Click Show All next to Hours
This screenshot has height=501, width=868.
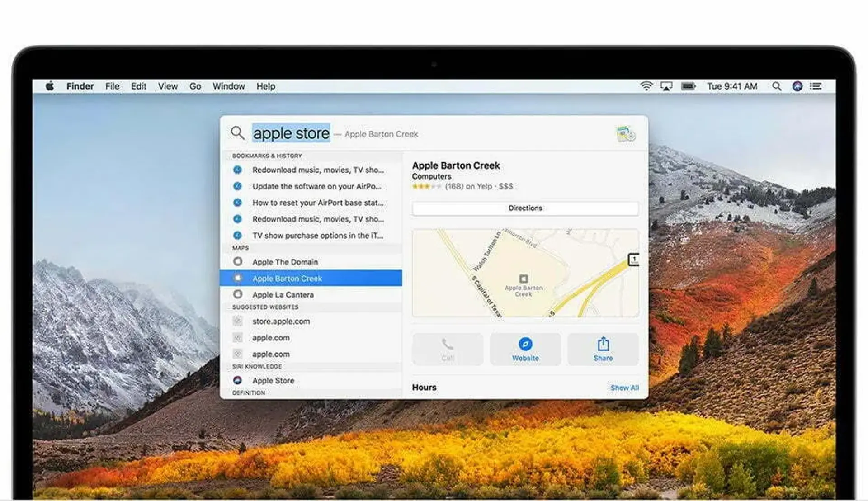point(624,388)
